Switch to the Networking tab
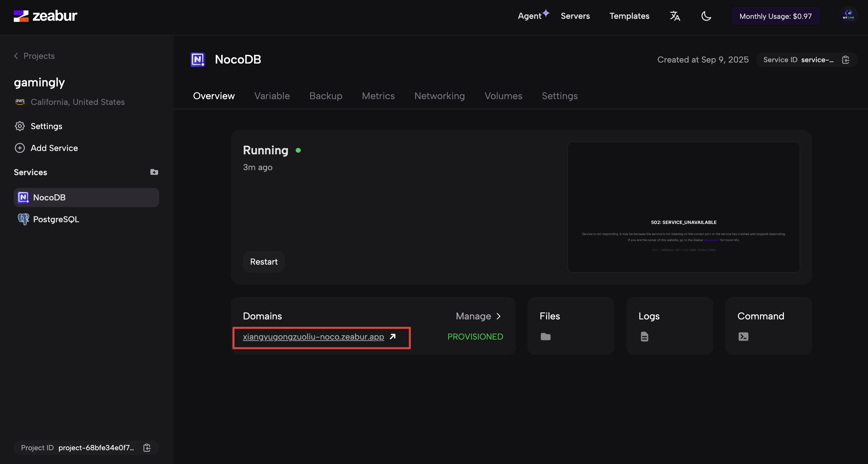 point(439,96)
